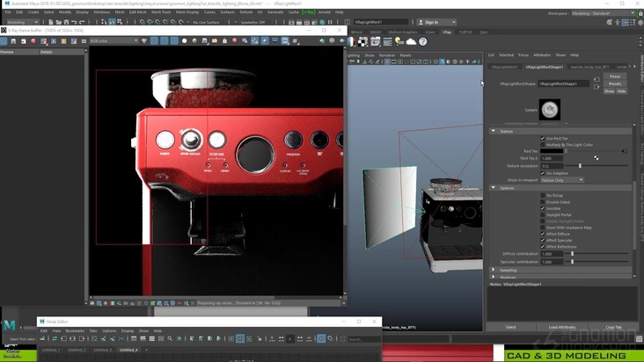Uncheck Use Rect Tex option
Image resolution: width=644 pixels, height=362 pixels.
pos(543,138)
